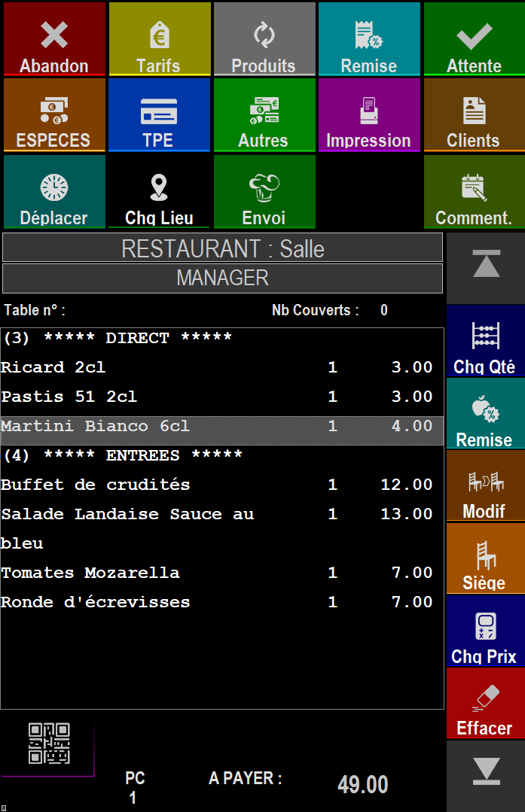Open Autres payment methods
This screenshot has width=525, height=812.
(x=264, y=115)
